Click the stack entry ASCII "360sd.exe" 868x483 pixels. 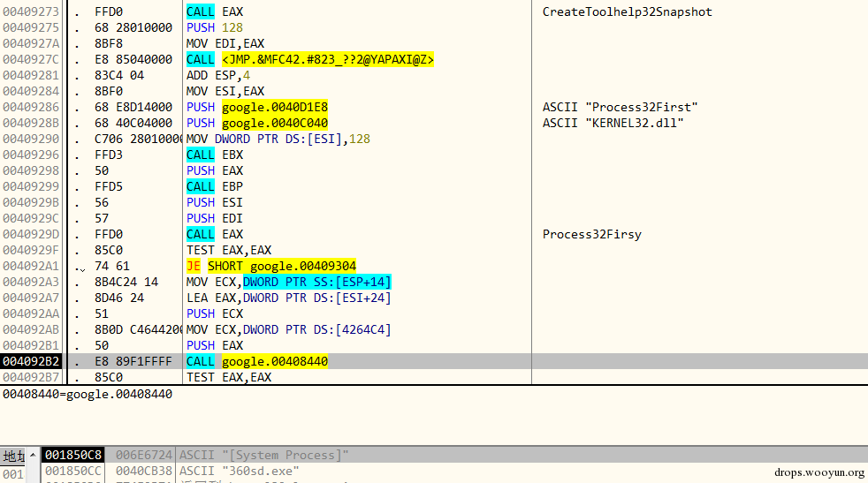240,471
